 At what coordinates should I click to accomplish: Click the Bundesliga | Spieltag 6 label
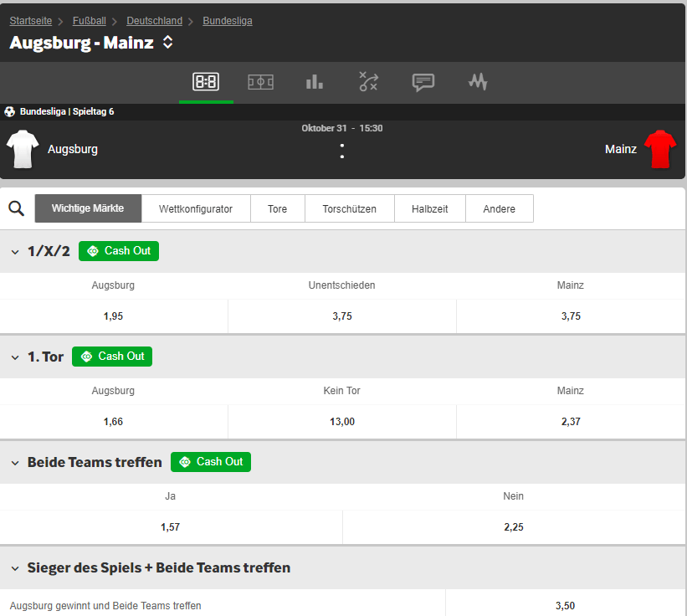tap(67, 111)
